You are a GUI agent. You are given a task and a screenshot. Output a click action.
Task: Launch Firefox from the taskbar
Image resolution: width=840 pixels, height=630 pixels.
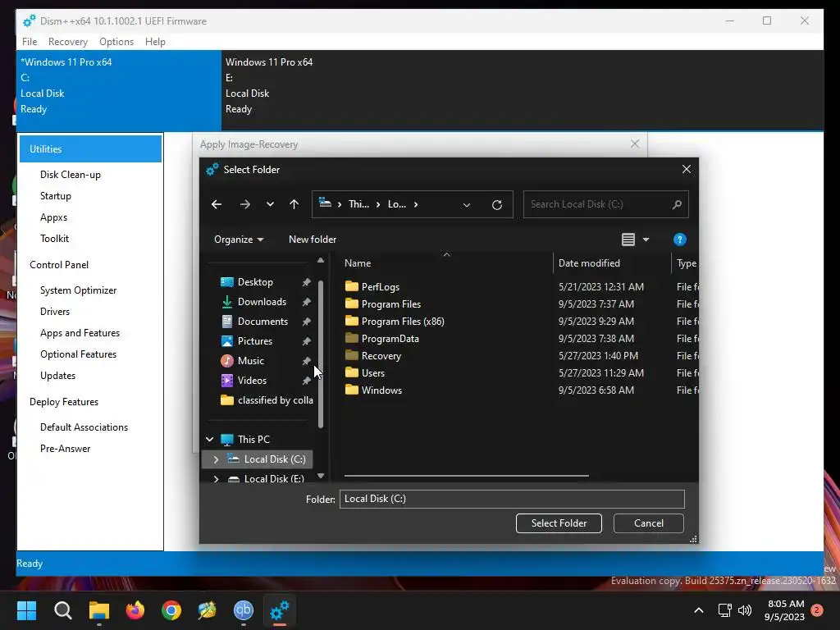coord(135,610)
